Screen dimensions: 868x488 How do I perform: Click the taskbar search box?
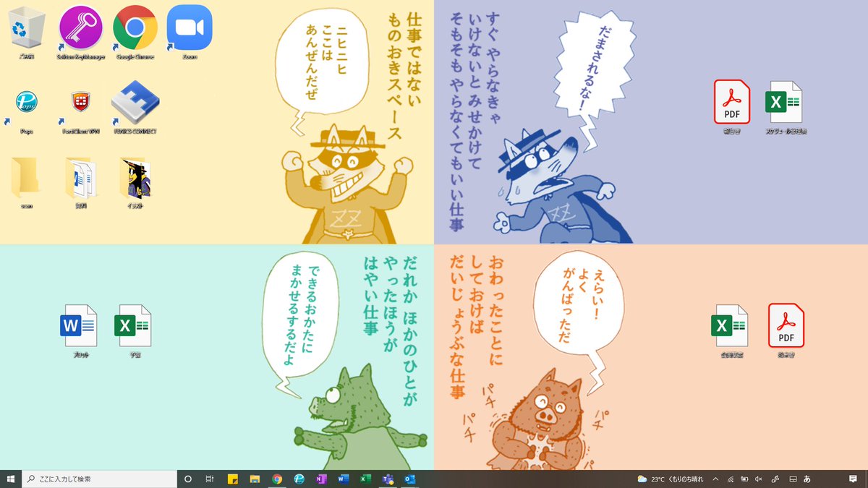(x=100, y=479)
